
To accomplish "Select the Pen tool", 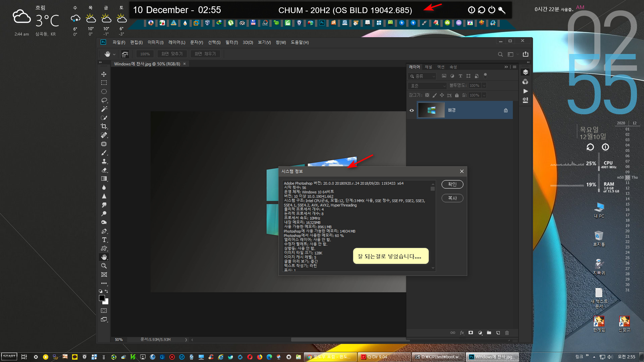I will coord(104,231).
